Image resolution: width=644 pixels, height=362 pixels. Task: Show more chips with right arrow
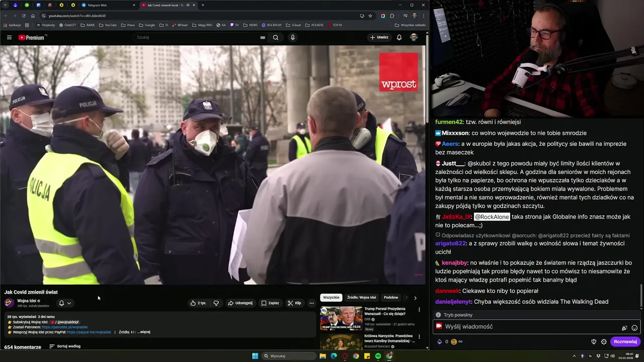(415, 298)
